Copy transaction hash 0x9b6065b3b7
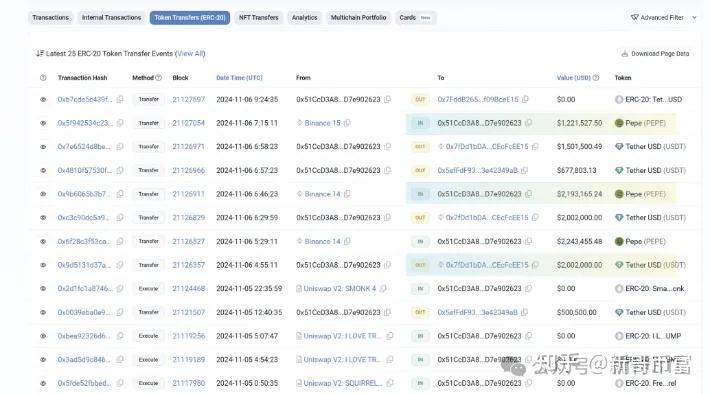 120,194
